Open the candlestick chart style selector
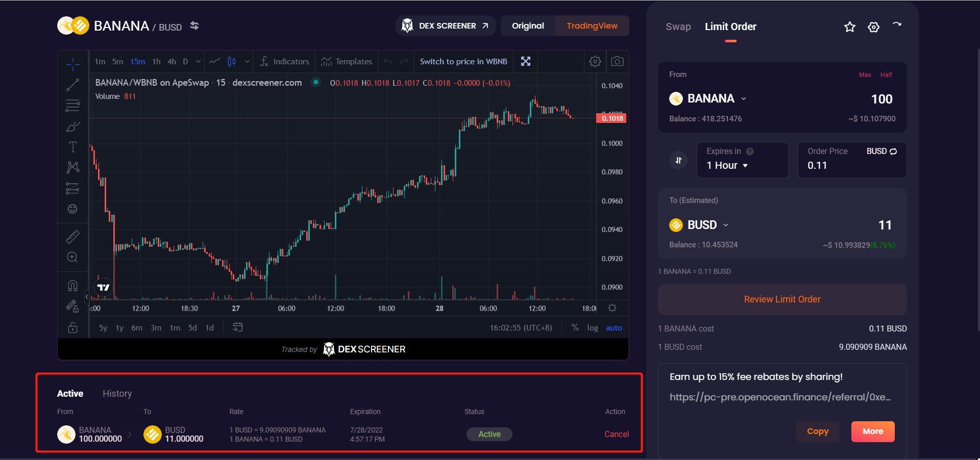Viewport: 980px width, 460px height. (x=232, y=61)
